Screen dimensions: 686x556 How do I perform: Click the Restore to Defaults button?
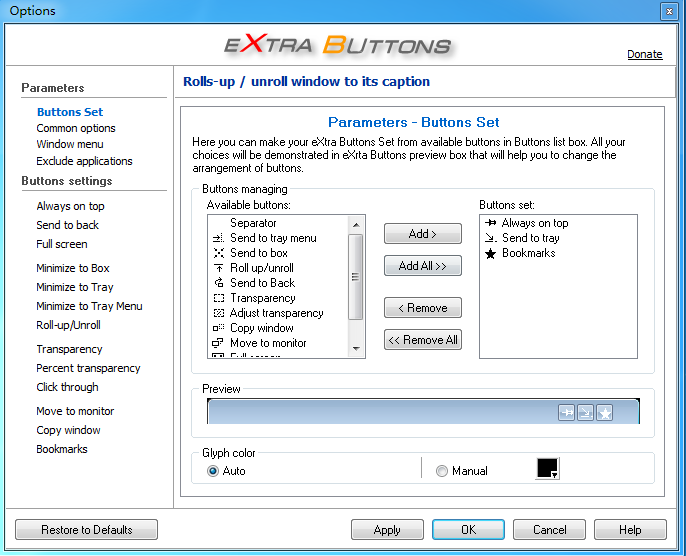click(87, 530)
